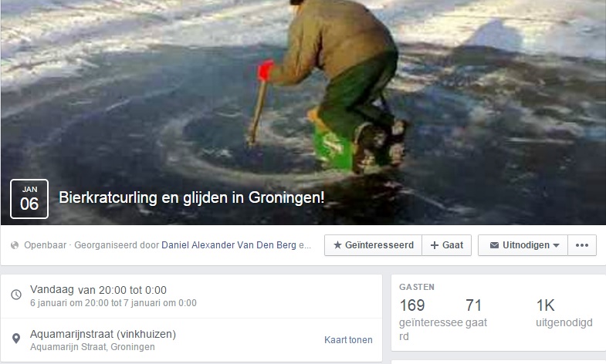Click the plus icon next to Gaat
The image size is (606, 364).
pyautogui.click(x=435, y=245)
